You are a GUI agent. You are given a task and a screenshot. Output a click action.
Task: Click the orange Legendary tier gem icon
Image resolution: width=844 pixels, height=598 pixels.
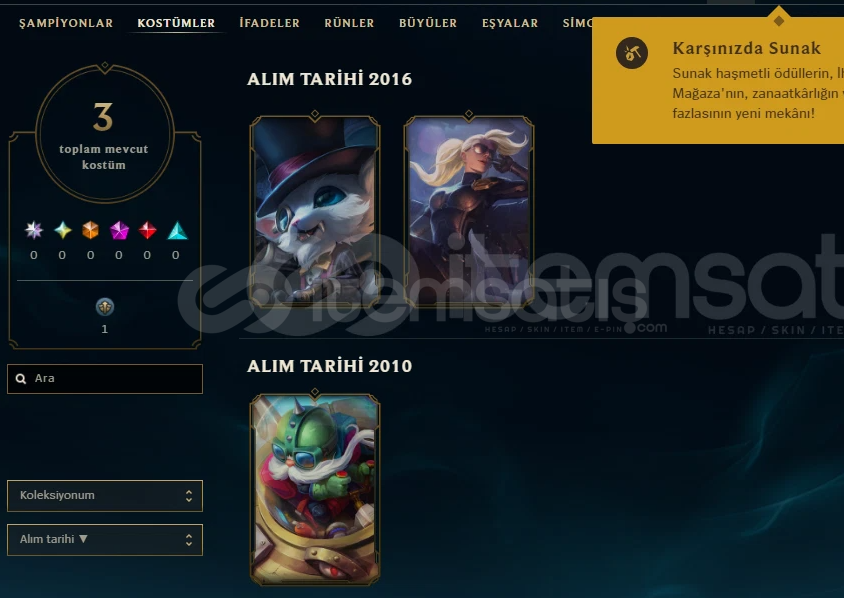click(90, 230)
